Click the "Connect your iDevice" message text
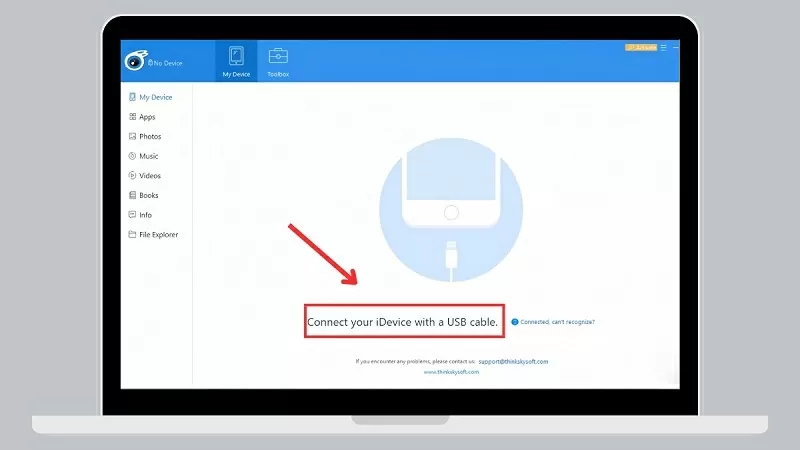 click(x=402, y=321)
